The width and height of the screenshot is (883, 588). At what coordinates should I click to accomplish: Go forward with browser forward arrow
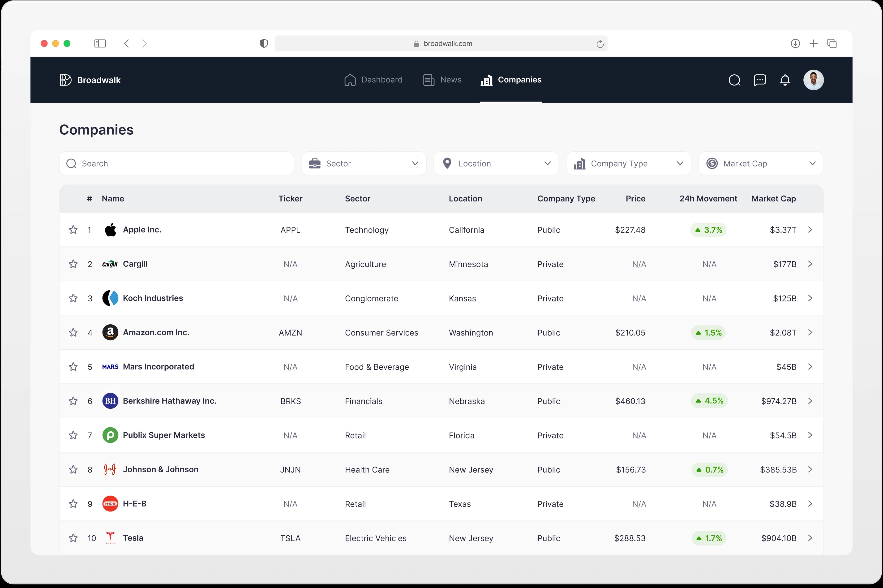point(144,43)
